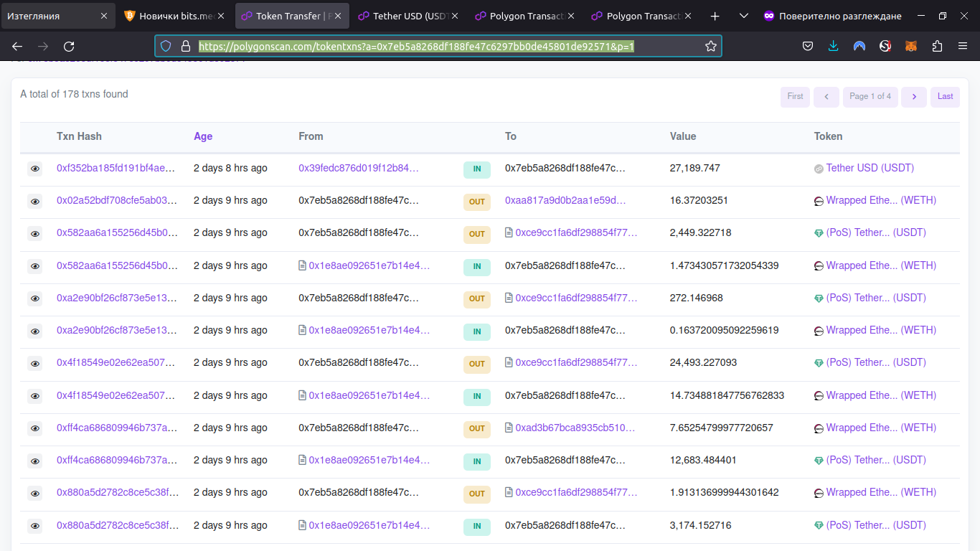The height and width of the screenshot is (551, 980).
Task: Click contract file icon in 3,174.152716 row
Action: click(303, 525)
